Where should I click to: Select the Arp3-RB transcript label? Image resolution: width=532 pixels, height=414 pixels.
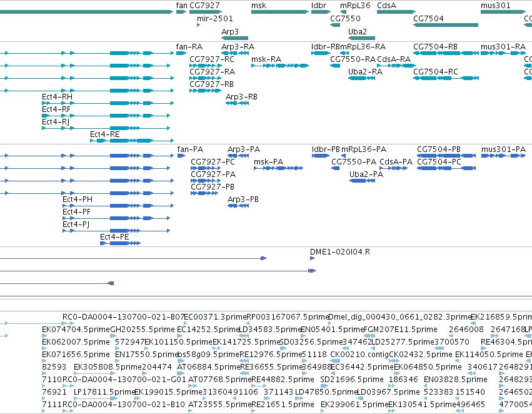click(x=241, y=97)
